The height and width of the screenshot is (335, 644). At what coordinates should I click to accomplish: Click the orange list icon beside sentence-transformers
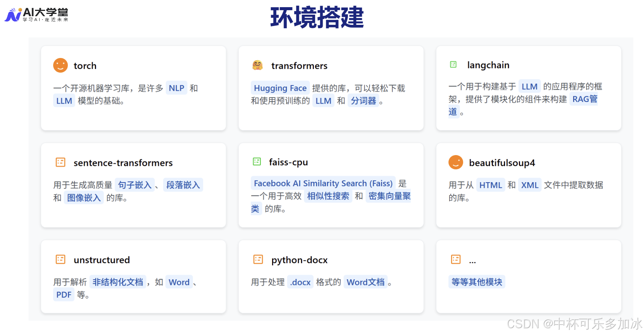[x=60, y=162]
